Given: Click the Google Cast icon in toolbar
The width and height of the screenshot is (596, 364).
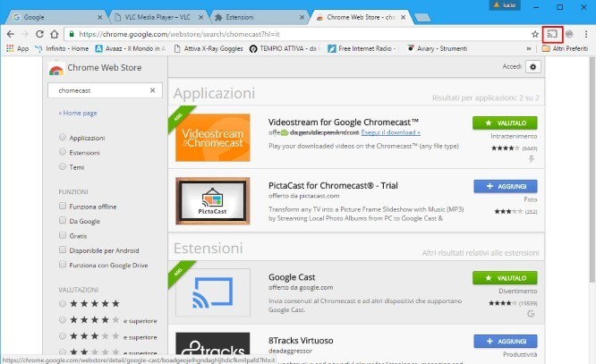Looking at the screenshot, I should [552, 33].
